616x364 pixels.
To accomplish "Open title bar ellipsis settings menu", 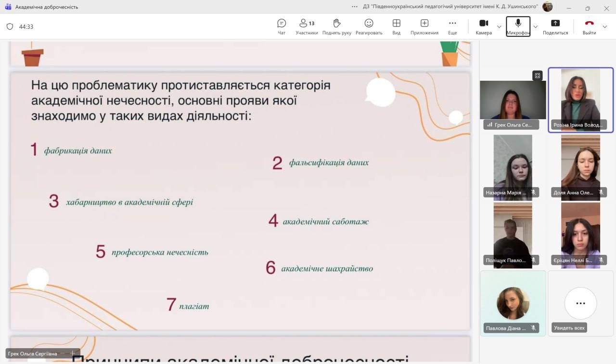I will point(355,7).
